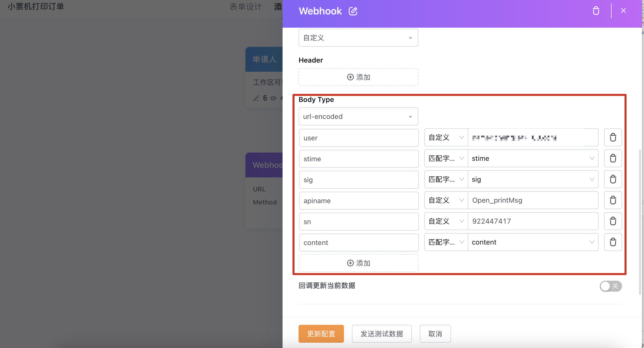The width and height of the screenshot is (644, 348).
Task: Click the sn key input field
Action: [x=359, y=222]
